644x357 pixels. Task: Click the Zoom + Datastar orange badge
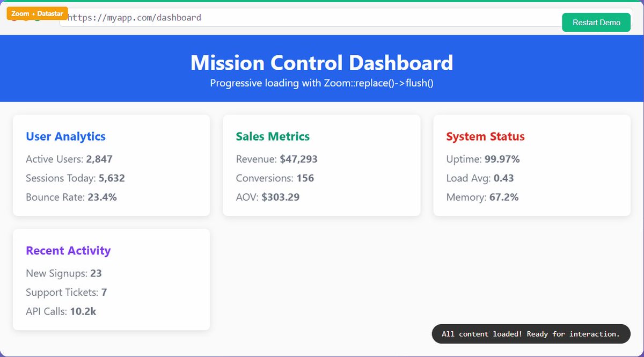37,13
